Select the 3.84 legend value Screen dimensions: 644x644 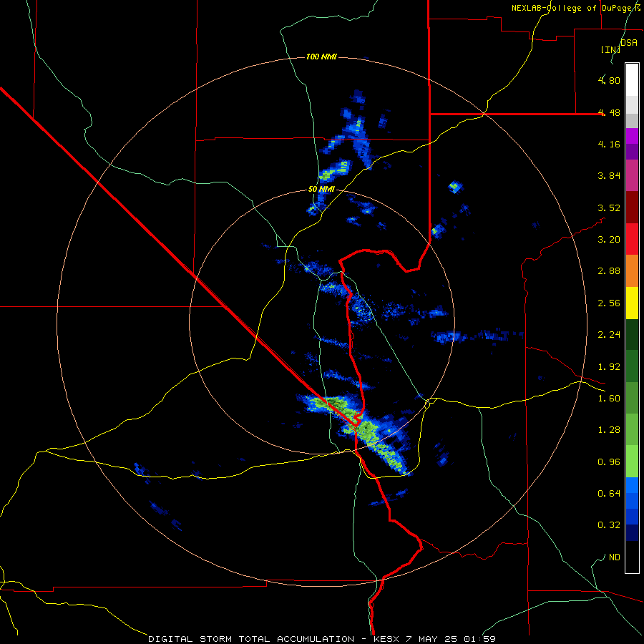[609, 175]
